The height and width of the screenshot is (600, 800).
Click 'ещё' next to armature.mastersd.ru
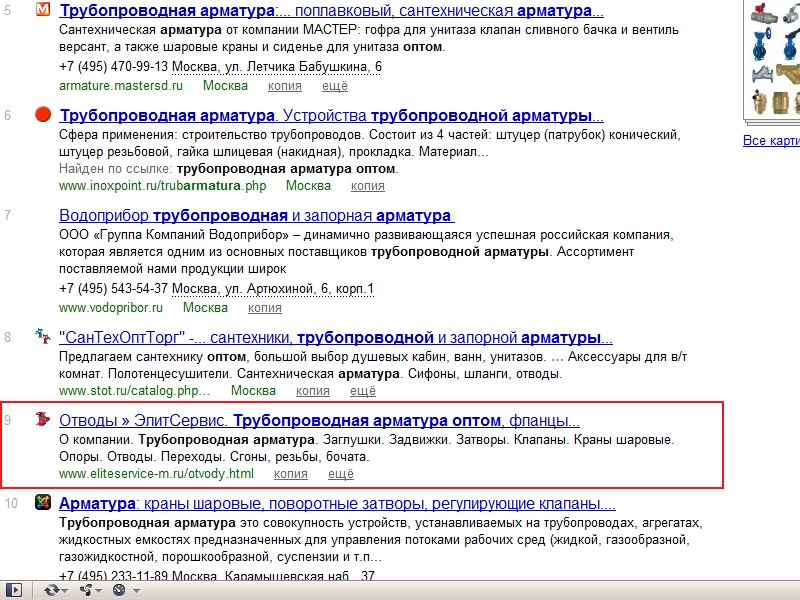[335, 86]
